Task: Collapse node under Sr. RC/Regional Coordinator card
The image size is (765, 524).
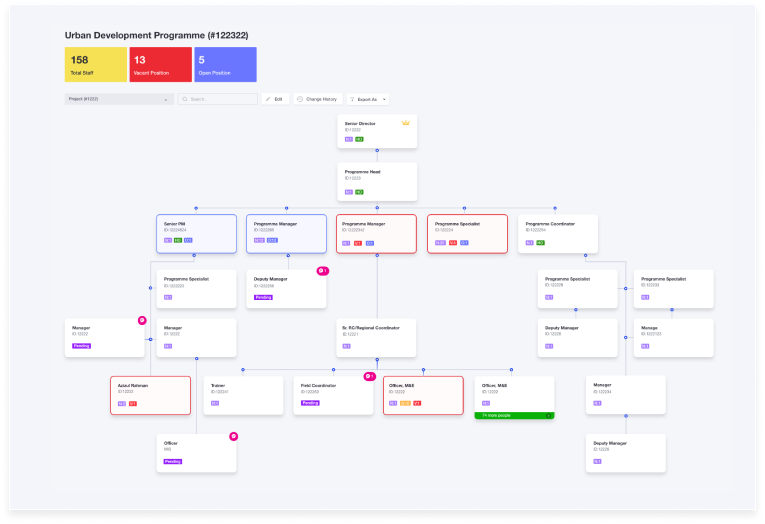Action: coord(377,360)
